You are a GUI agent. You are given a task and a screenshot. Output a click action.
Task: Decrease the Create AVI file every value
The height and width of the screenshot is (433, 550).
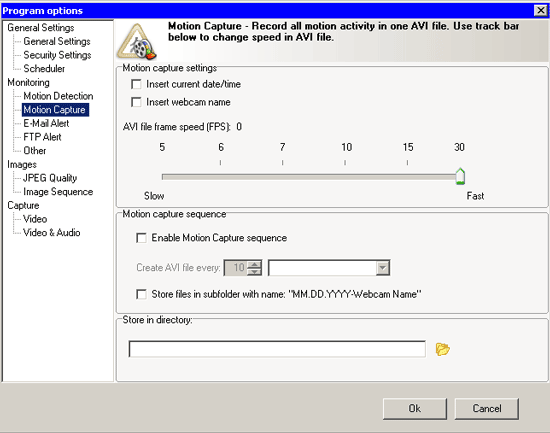click(254, 272)
